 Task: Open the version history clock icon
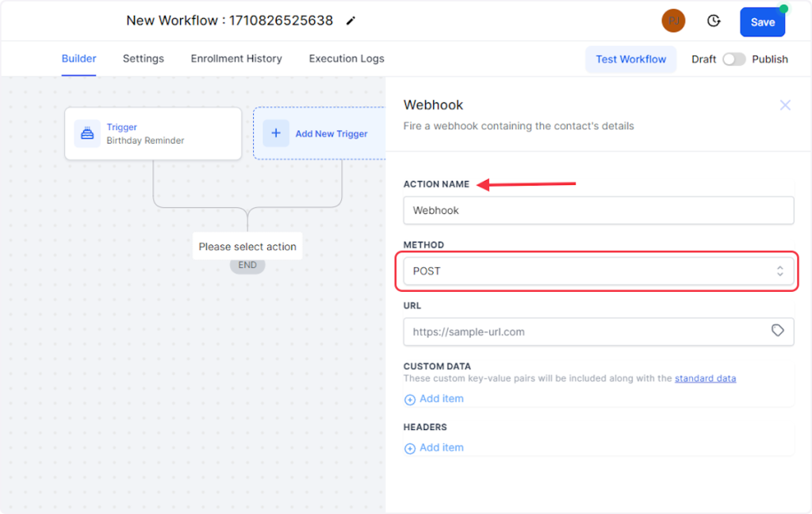coord(714,21)
